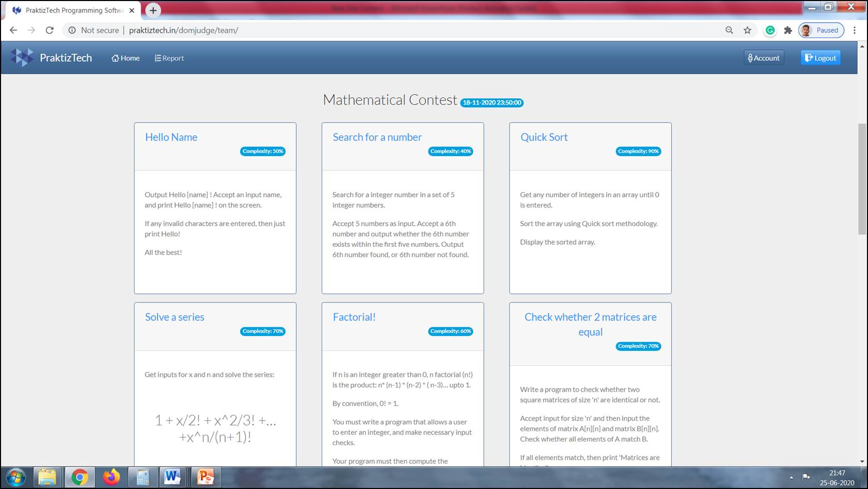Open Word from the taskbar

pos(174,478)
